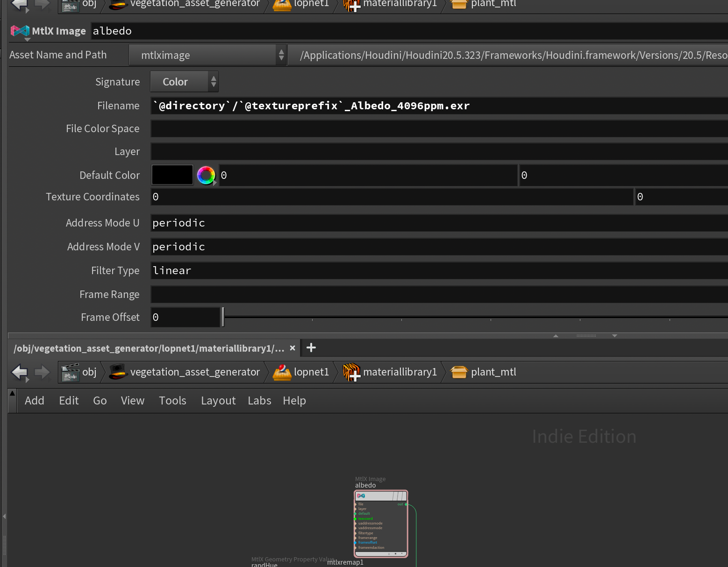
Task: Click the obj clapboard icon in network path
Action: coord(70,372)
